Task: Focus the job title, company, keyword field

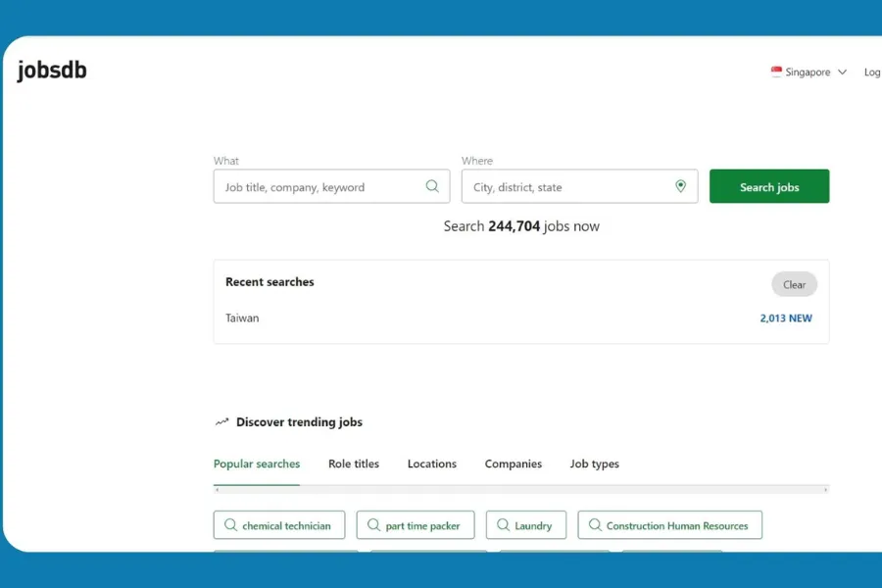Action: [x=331, y=186]
